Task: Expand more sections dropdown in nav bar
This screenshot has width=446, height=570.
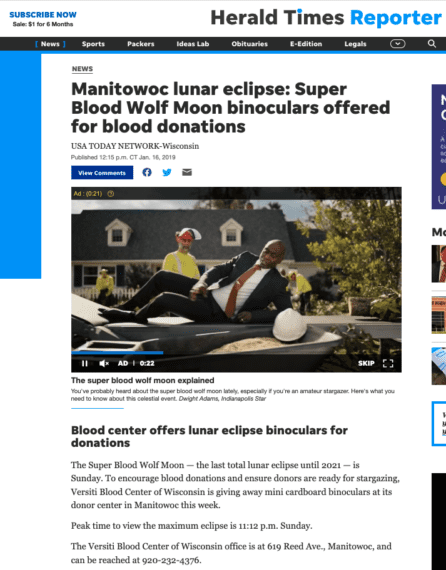Action: (398, 44)
